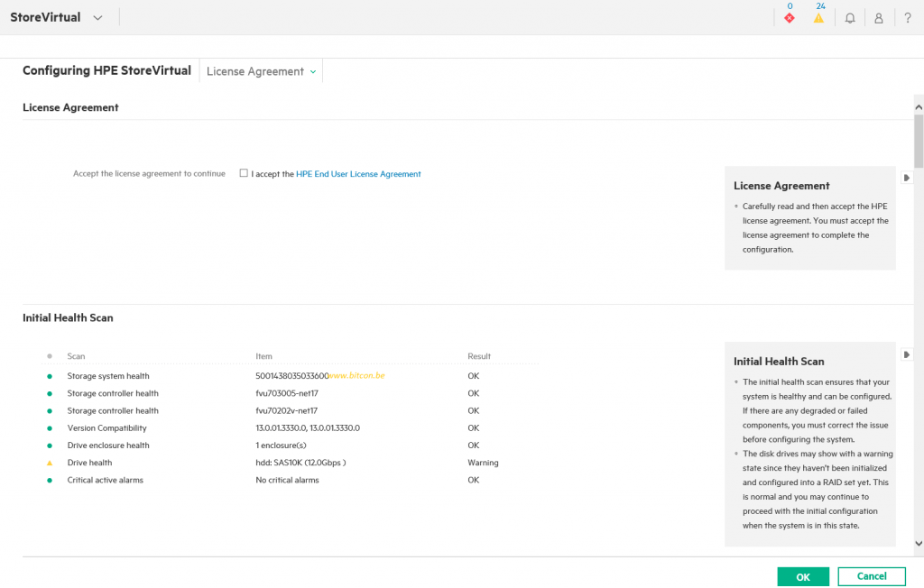
Task: Open the yellow warning alerts icon
Action: click(818, 18)
